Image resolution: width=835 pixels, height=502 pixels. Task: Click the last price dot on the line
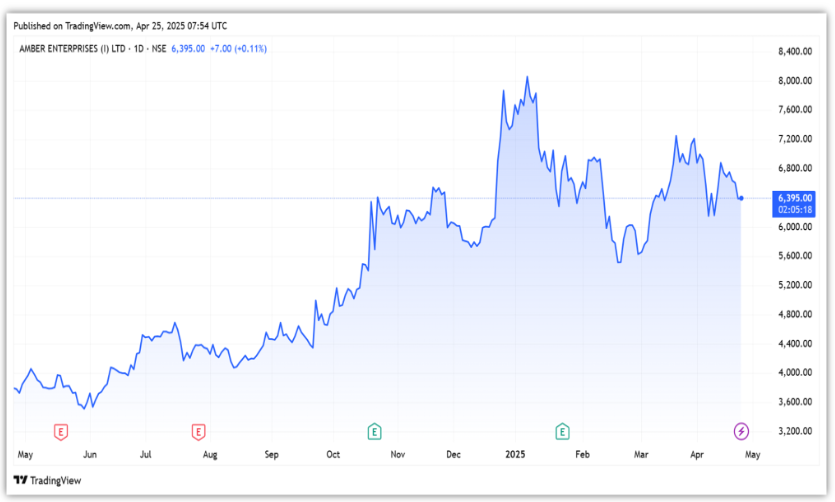pos(741,198)
